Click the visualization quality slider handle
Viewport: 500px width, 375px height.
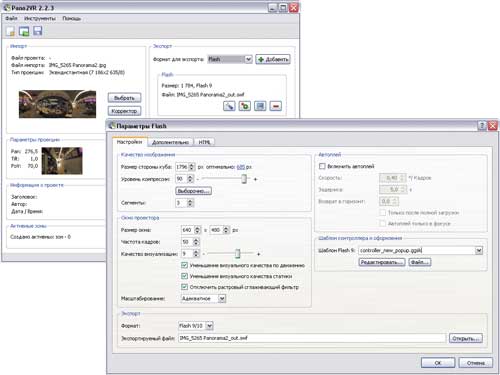click(x=238, y=254)
